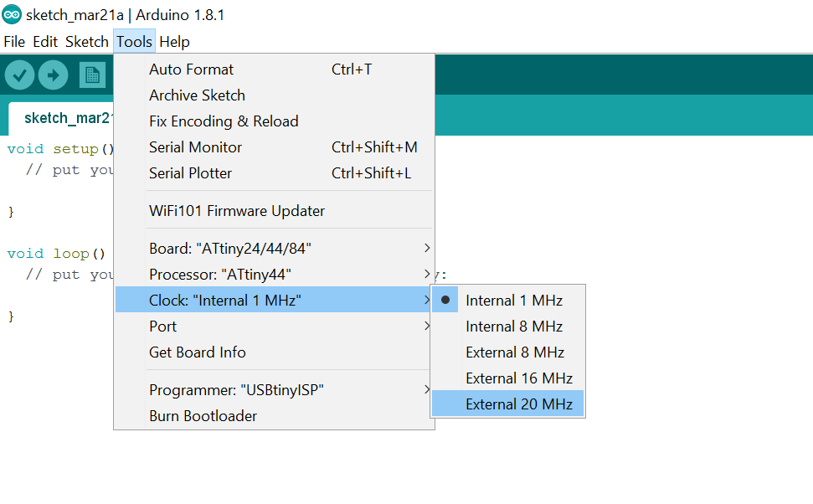Open the Serial Monitor
Screen dimensions: 813x504
[x=275, y=147]
